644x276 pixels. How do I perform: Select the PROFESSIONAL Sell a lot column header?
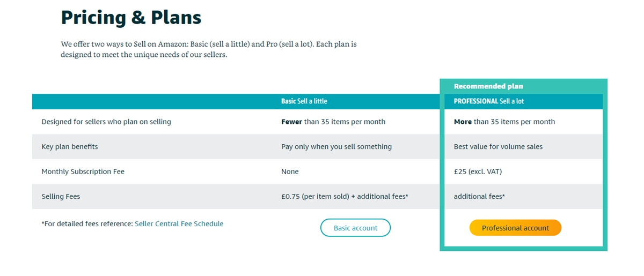click(x=488, y=101)
